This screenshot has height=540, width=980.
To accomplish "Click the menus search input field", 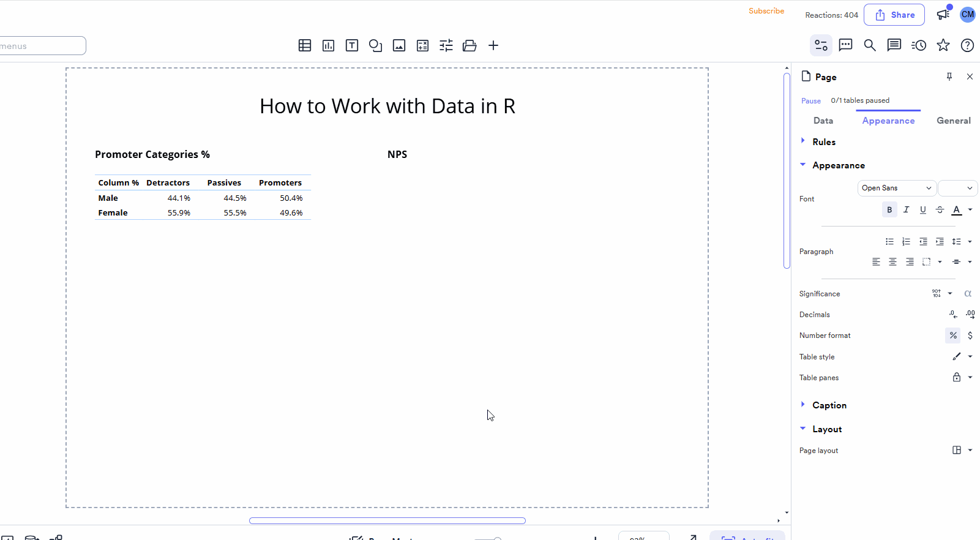I will click(42, 46).
